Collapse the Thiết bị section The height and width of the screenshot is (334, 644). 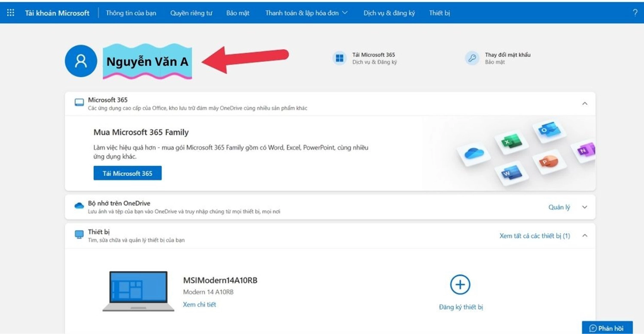tap(584, 235)
